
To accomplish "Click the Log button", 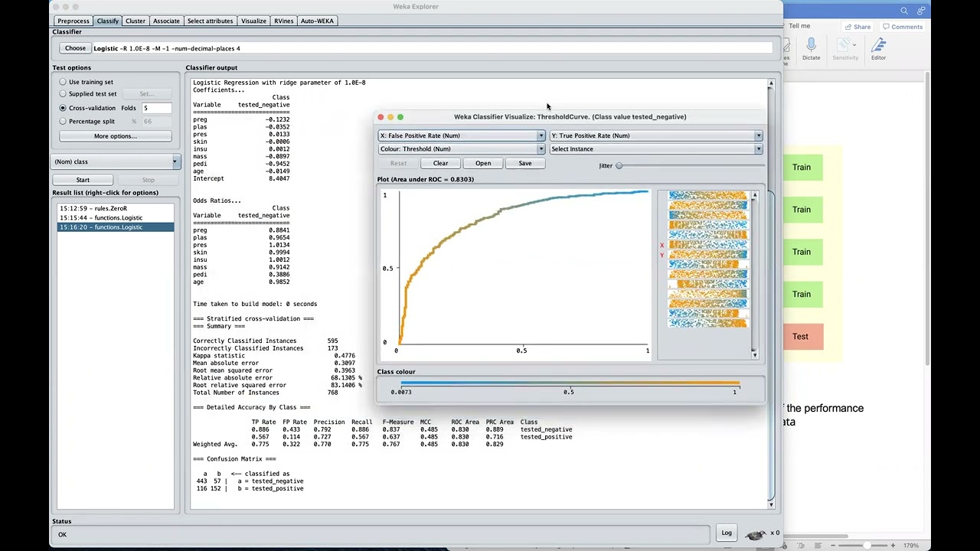I will click(727, 533).
